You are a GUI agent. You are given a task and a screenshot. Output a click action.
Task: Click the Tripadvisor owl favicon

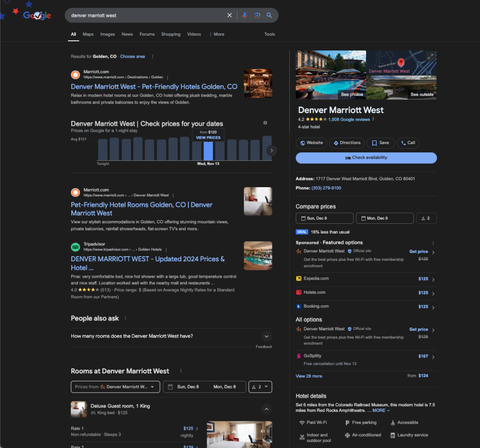pyautogui.click(x=75, y=247)
